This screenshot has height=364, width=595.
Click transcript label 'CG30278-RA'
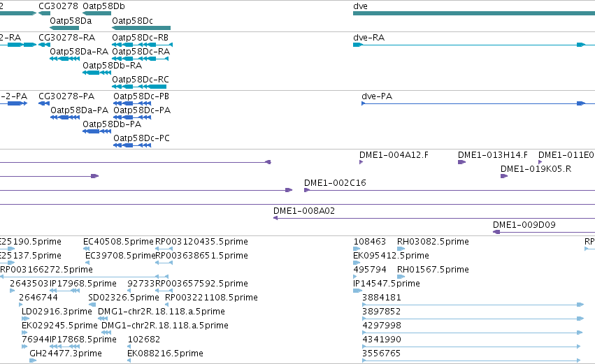tap(67, 38)
